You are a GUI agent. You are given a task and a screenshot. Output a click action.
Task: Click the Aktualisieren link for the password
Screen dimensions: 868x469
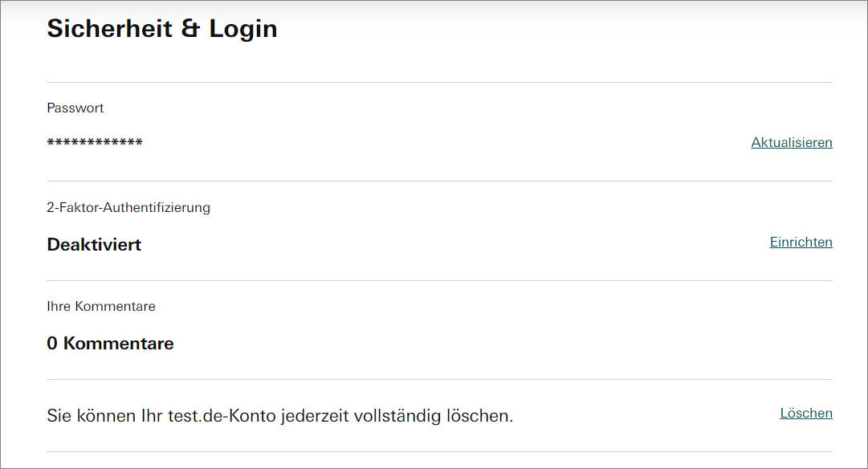(791, 143)
